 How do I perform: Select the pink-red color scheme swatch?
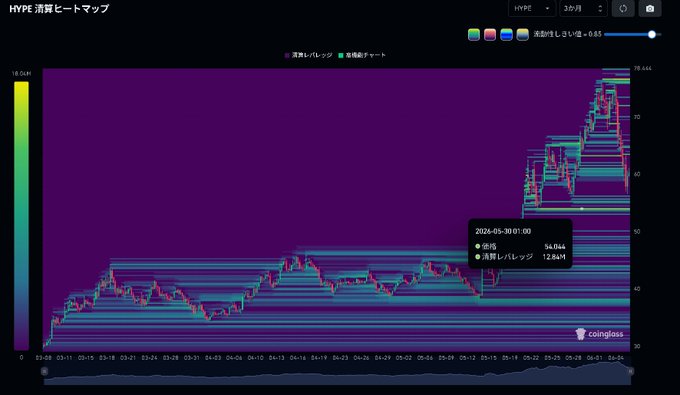tap(490, 35)
